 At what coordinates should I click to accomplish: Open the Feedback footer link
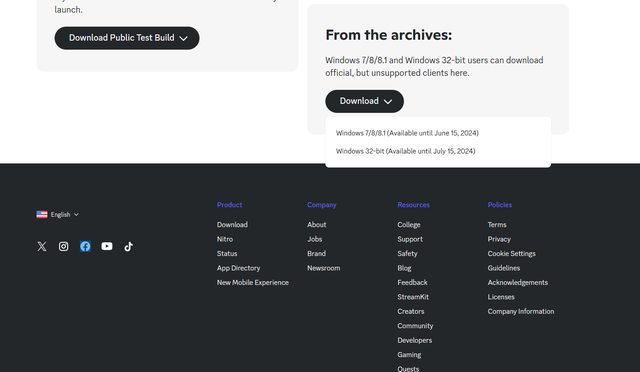coord(412,283)
